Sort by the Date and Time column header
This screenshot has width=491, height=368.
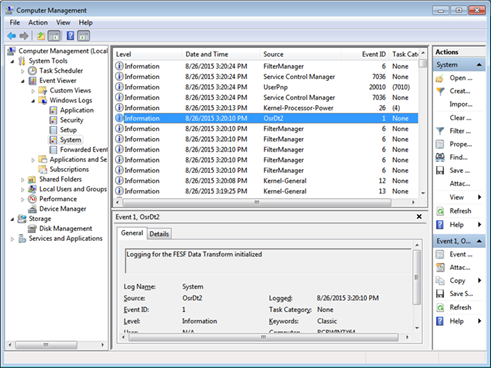coord(221,54)
